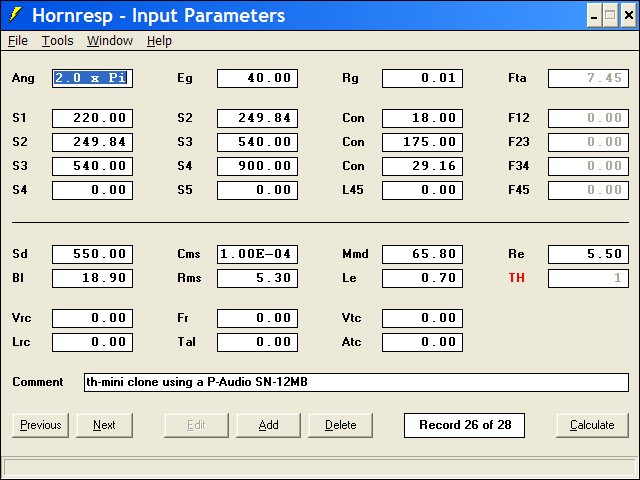Click the Con label beside 175.00

pos(353,142)
